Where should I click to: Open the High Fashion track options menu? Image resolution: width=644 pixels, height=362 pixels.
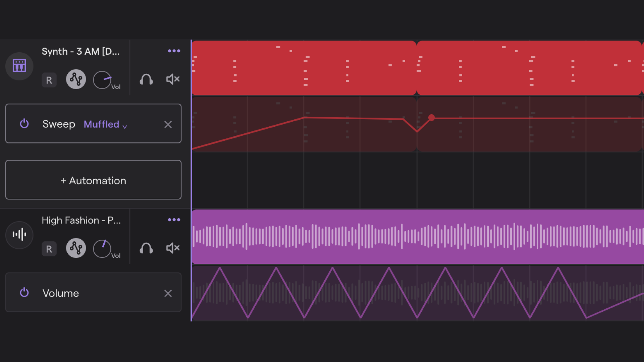point(174,220)
